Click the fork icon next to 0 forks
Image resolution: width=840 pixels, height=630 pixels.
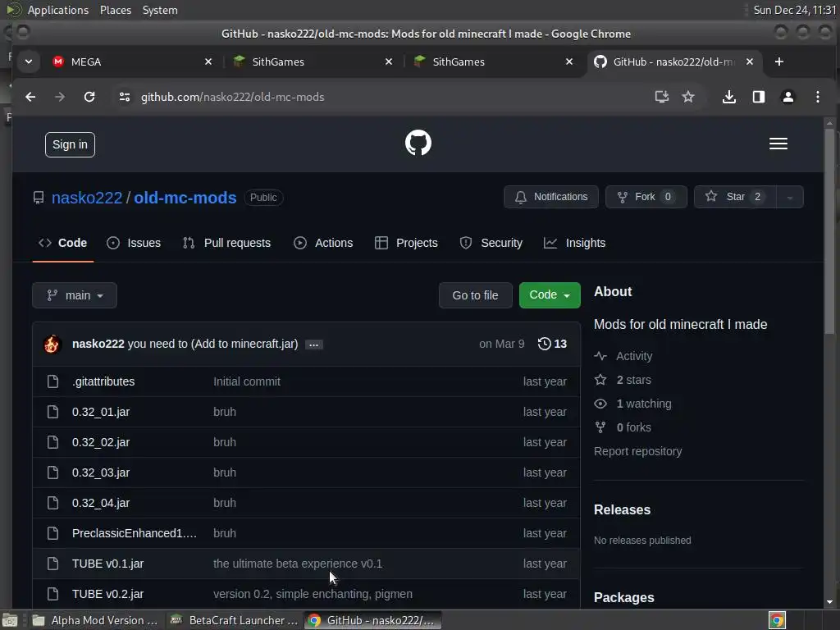tap(600, 427)
